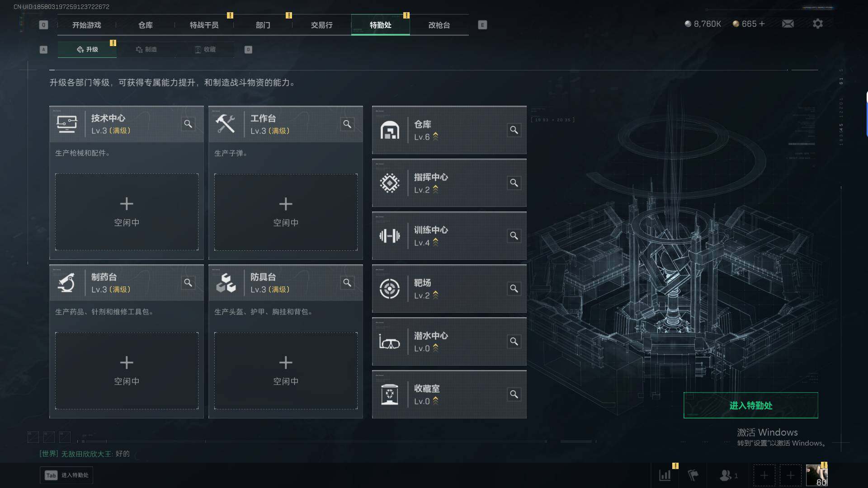This screenshot has width=868, height=488.
Task: Click the 进入特勤处 button
Action: tap(750, 405)
